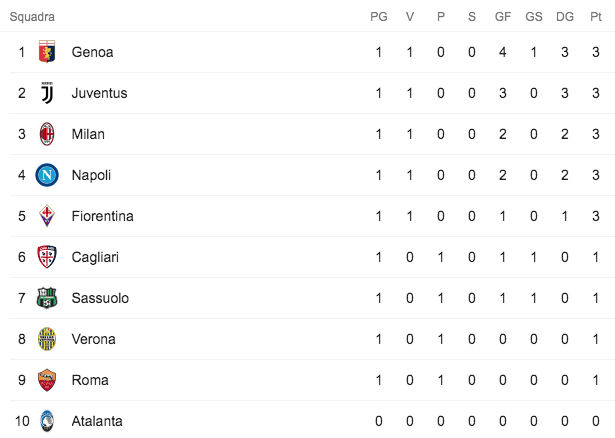Click the Roma club crest
Image resolution: width=615 pixels, height=438 pixels.
tap(47, 380)
